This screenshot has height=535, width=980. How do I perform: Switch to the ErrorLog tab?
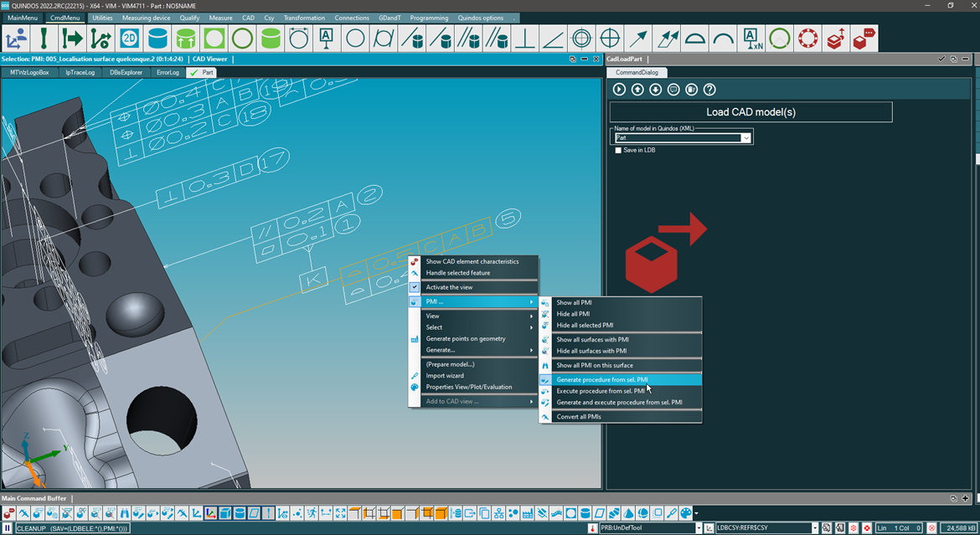coord(167,72)
